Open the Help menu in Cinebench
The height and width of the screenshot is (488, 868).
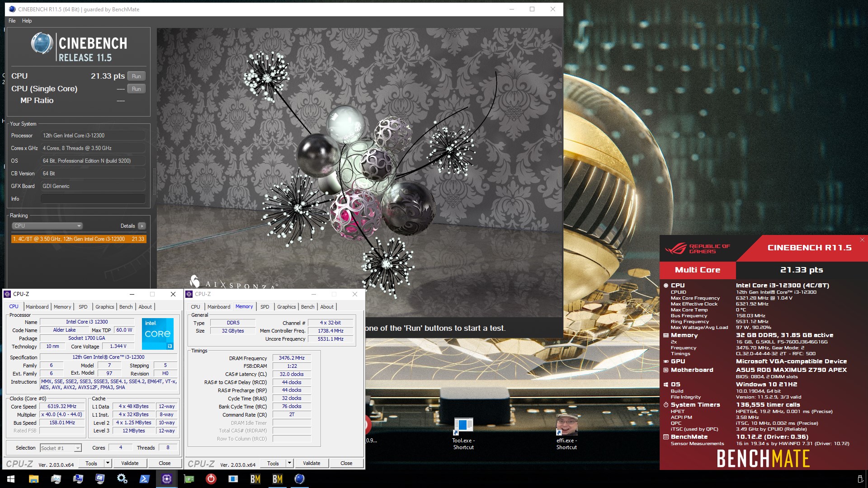[27, 21]
